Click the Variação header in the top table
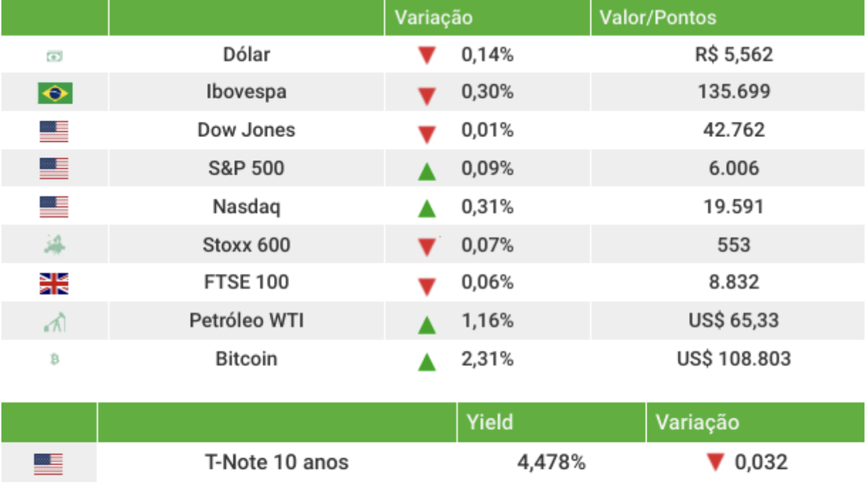Image resolution: width=868 pixels, height=488 pixels. [x=433, y=18]
